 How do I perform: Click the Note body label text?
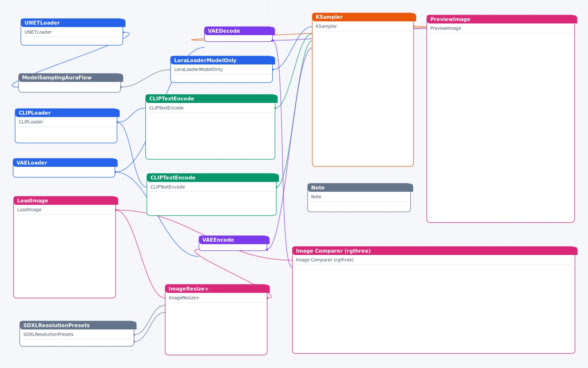pos(316,197)
